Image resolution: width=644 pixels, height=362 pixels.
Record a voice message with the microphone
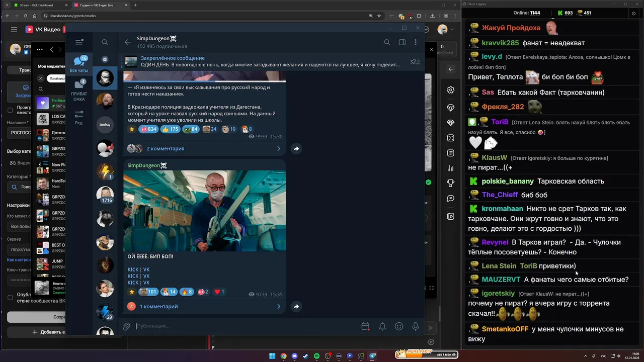[x=416, y=326]
